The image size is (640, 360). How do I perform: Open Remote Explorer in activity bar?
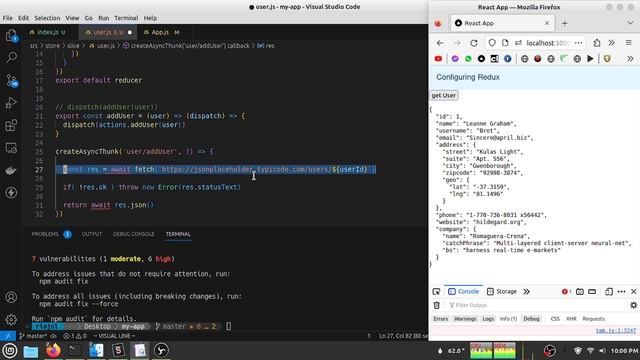(11, 148)
